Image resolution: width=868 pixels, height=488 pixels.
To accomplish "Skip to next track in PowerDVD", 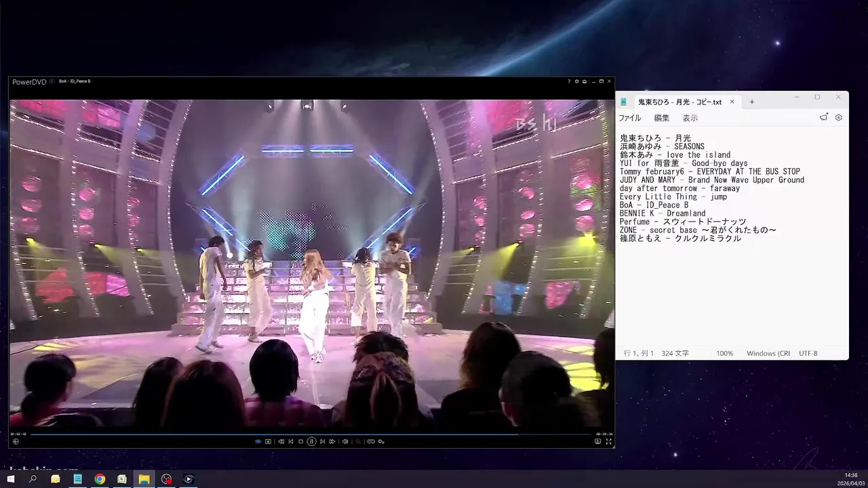I will point(322,441).
